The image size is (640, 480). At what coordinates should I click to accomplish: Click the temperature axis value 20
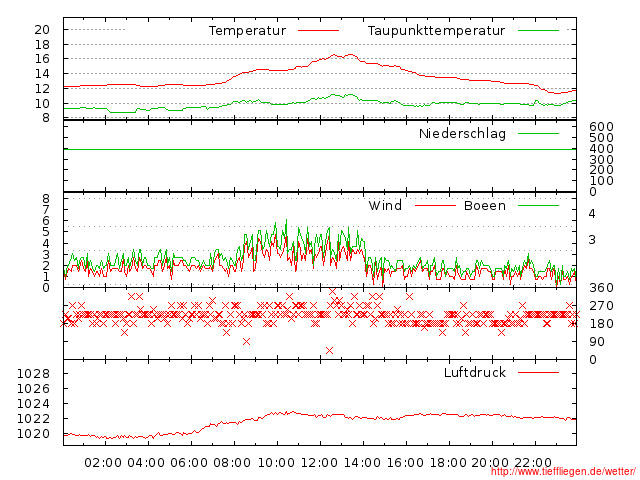(42, 30)
